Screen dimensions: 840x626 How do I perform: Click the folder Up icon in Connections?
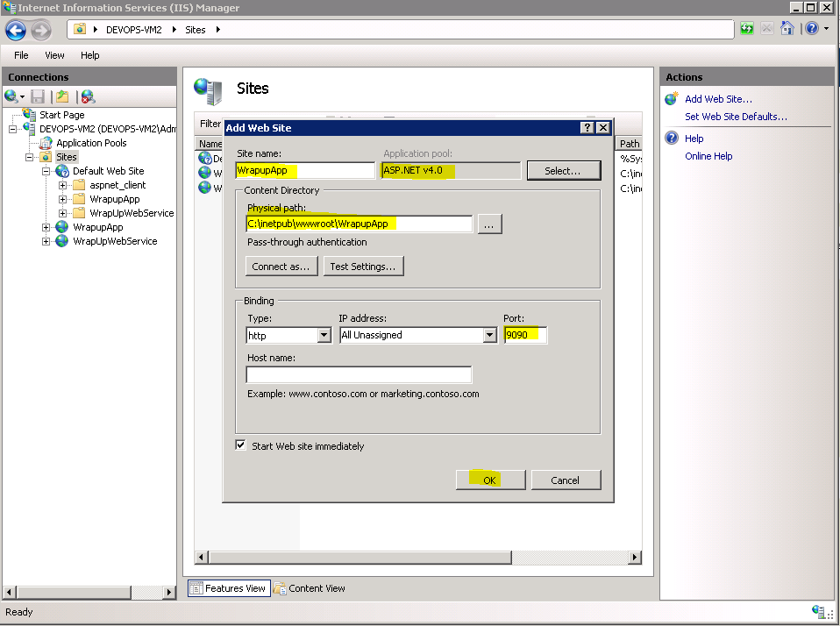(x=62, y=96)
